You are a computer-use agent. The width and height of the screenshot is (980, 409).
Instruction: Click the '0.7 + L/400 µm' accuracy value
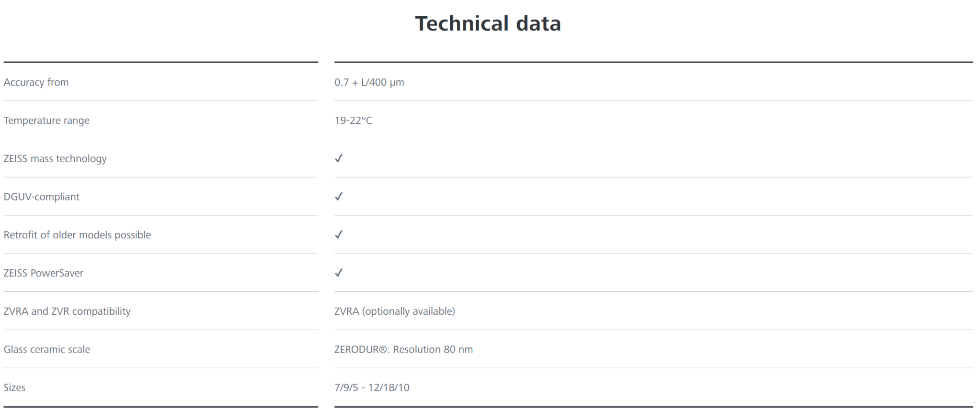point(369,82)
